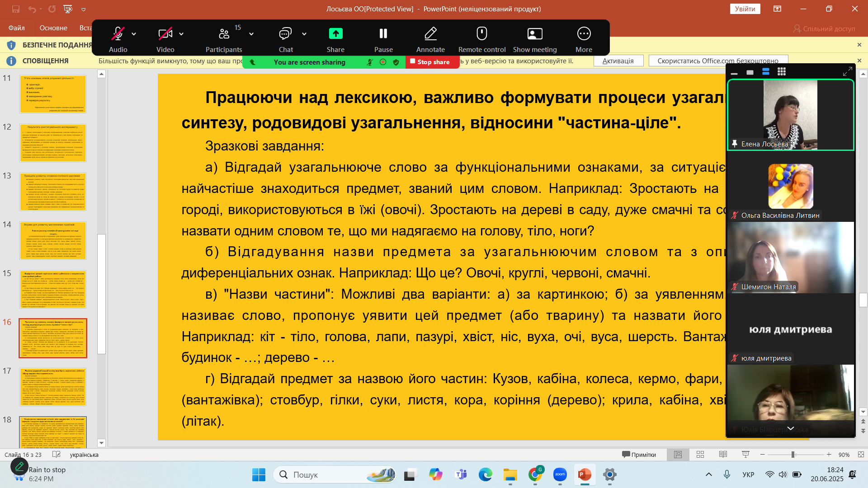Click the green security shield on sharing bar
The width and height of the screenshot is (868, 488).
click(x=396, y=62)
